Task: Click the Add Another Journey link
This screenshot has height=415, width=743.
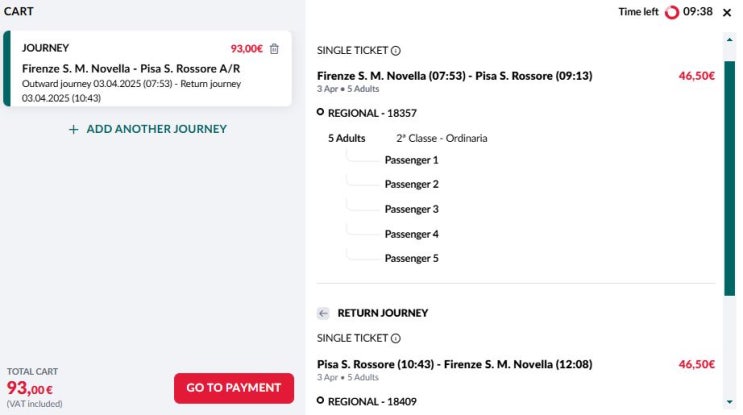Action: tap(156, 129)
